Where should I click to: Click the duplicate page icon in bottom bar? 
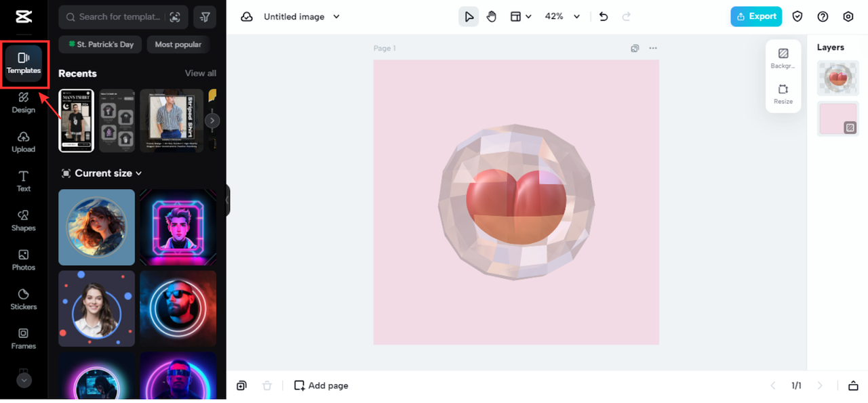pyautogui.click(x=241, y=385)
